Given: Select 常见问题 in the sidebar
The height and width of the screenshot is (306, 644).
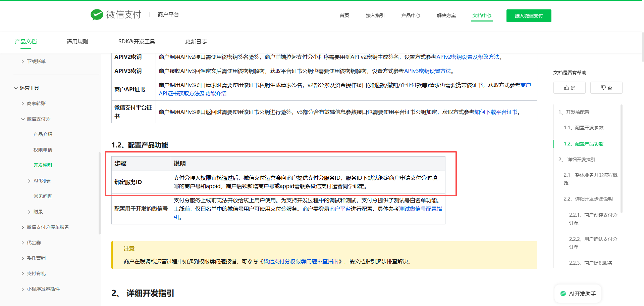Looking at the screenshot, I should [43, 196].
